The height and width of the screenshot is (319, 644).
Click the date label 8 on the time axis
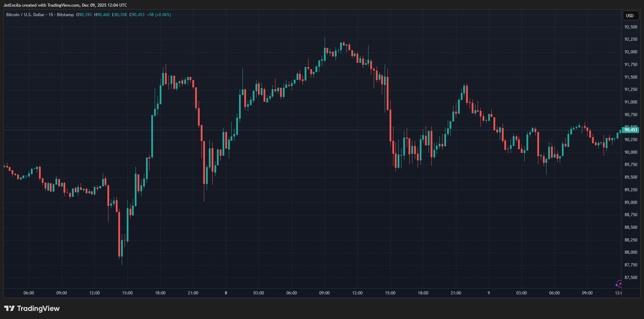point(226,293)
